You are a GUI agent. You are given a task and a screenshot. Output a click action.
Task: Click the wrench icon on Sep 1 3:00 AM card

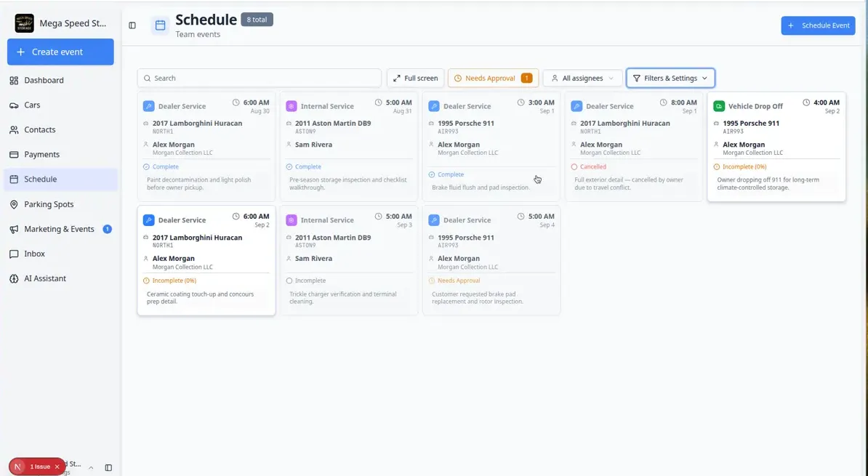(x=434, y=105)
